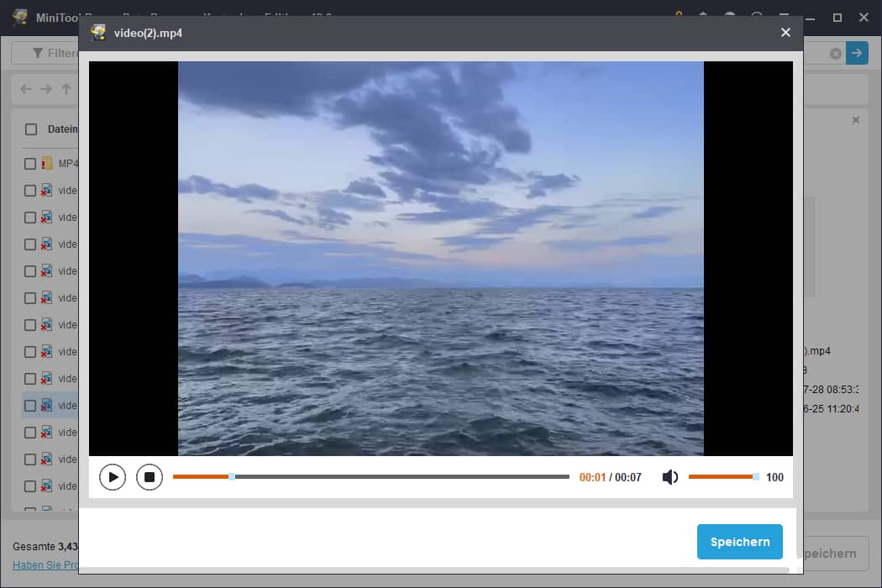Click the back navigation arrow

(x=25, y=88)
